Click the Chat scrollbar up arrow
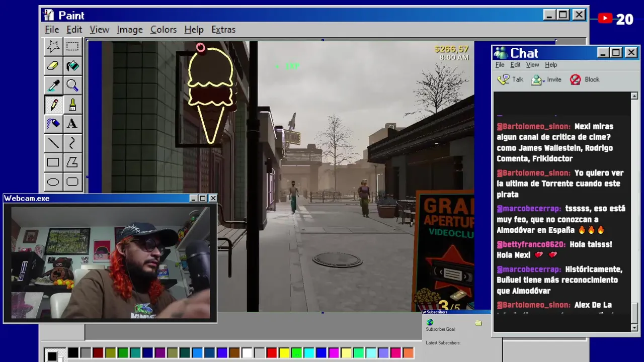 click(x=634, y=96)
